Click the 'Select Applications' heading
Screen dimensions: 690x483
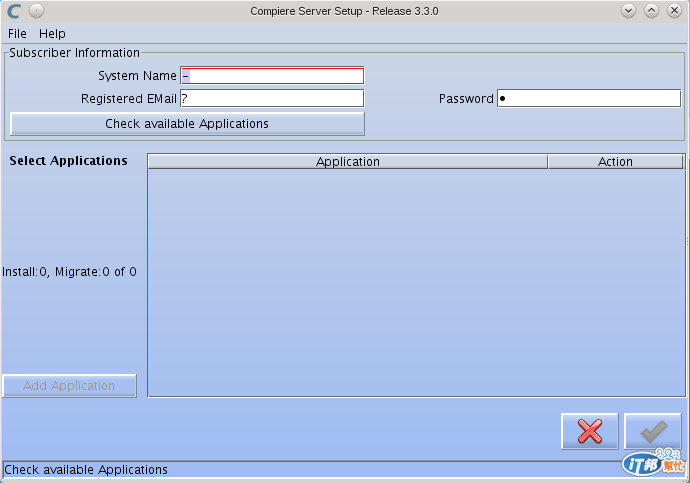tap(68, 161)
